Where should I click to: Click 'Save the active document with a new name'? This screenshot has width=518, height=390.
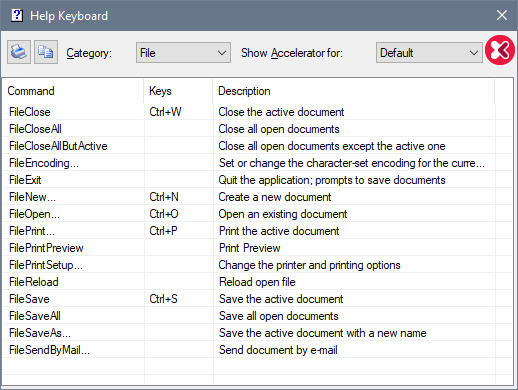click(323, 333)
